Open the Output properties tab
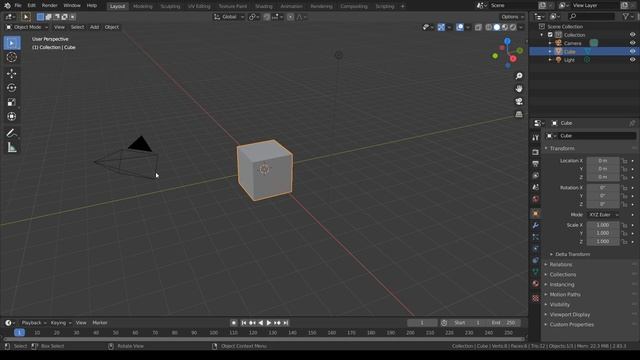This screenshot has width=640, height=360. coord(536,164)
